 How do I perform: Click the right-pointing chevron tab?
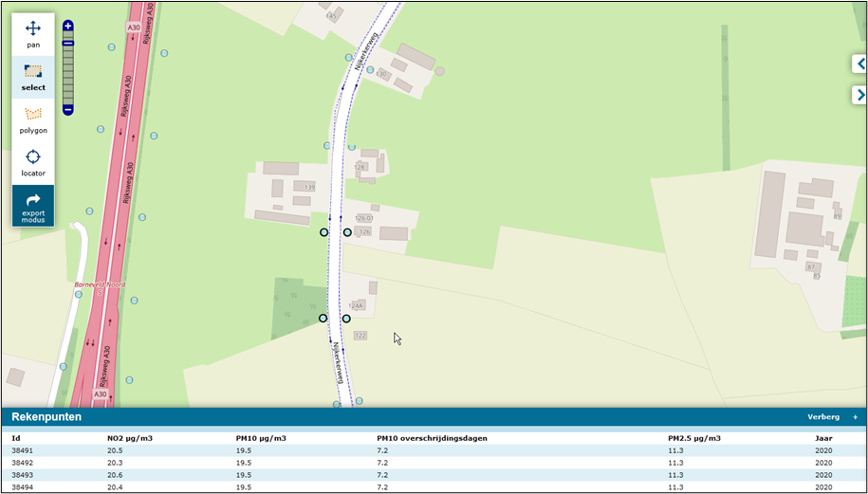pyautogui.click(x=859, y=95)
